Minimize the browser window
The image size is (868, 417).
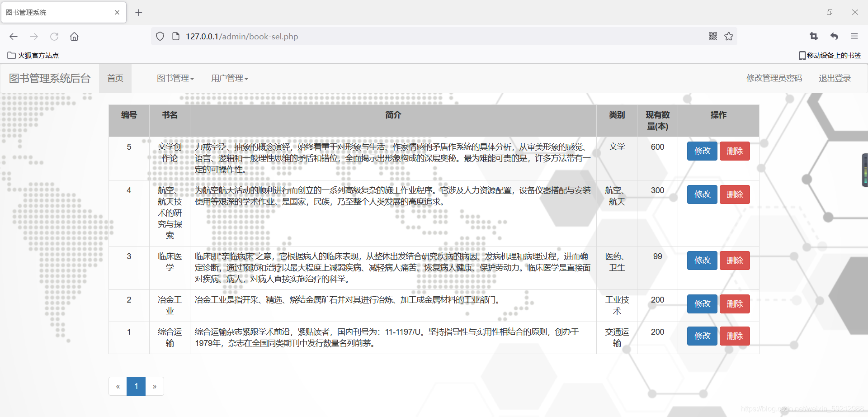coord(804,12)
